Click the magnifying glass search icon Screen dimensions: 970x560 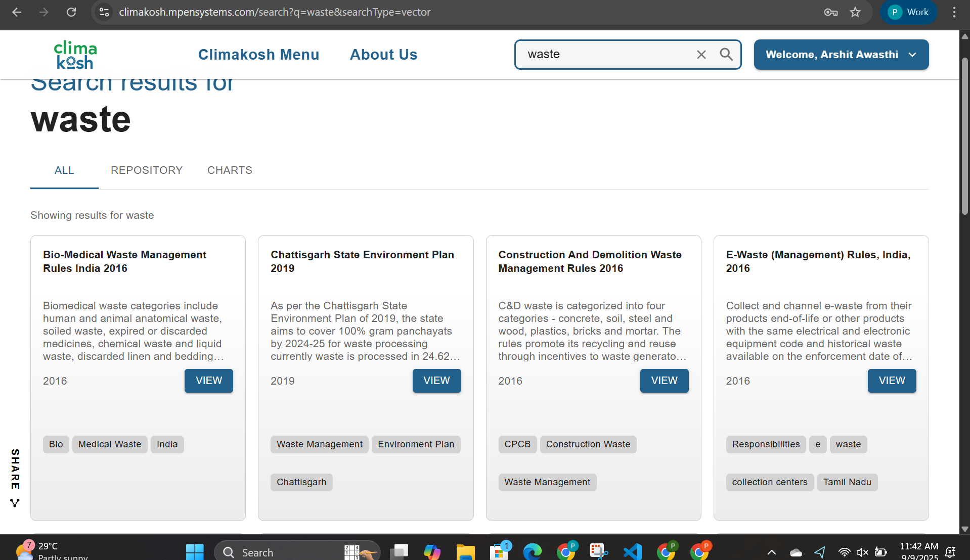click(x=726, y=55)
